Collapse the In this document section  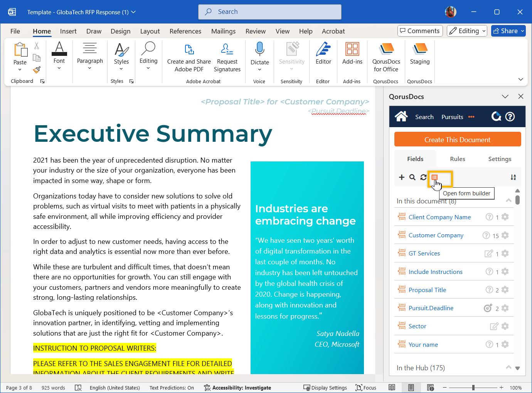coord(508,200)
